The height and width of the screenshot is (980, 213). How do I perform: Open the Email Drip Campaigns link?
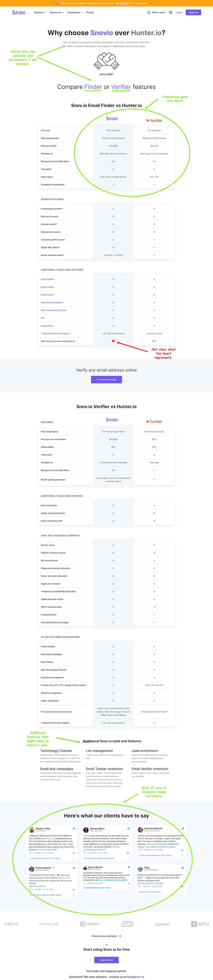click(x=52, y=303)
